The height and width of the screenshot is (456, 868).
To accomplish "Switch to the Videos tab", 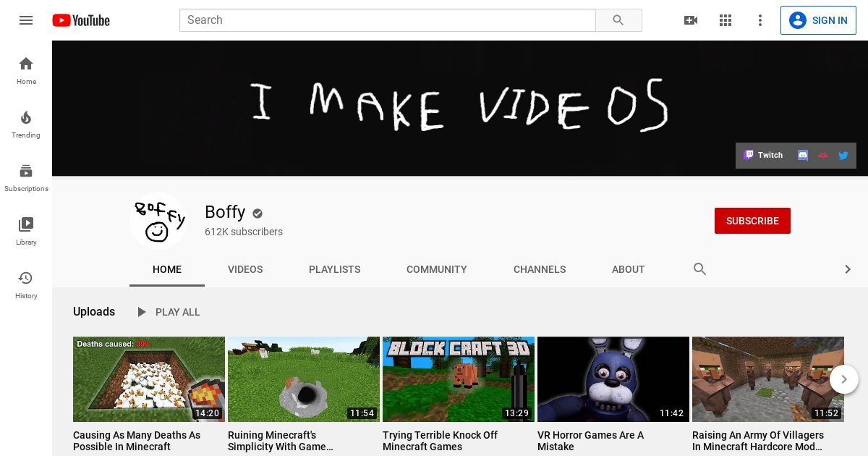I will (245, 269).
